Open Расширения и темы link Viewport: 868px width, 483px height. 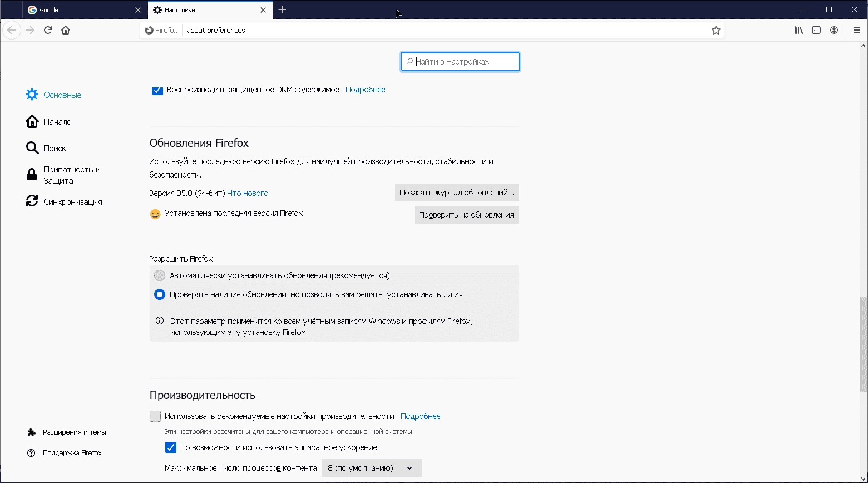tap(74, 432)
